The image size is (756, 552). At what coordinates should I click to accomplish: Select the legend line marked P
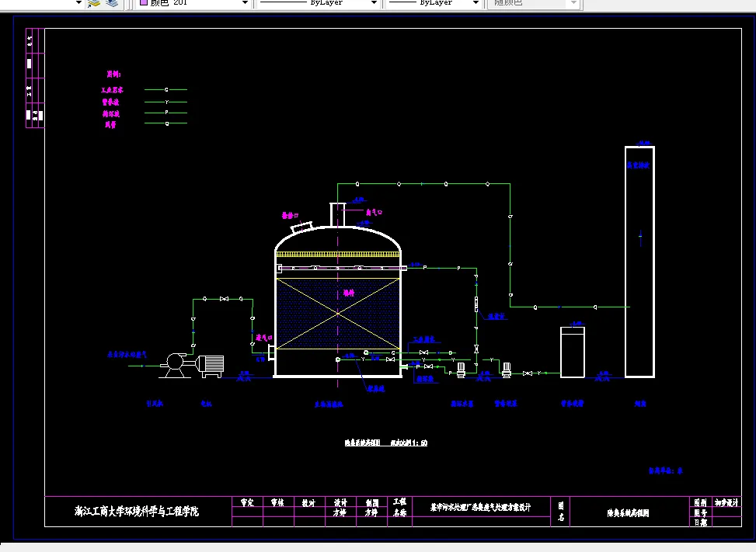point(165,113)
